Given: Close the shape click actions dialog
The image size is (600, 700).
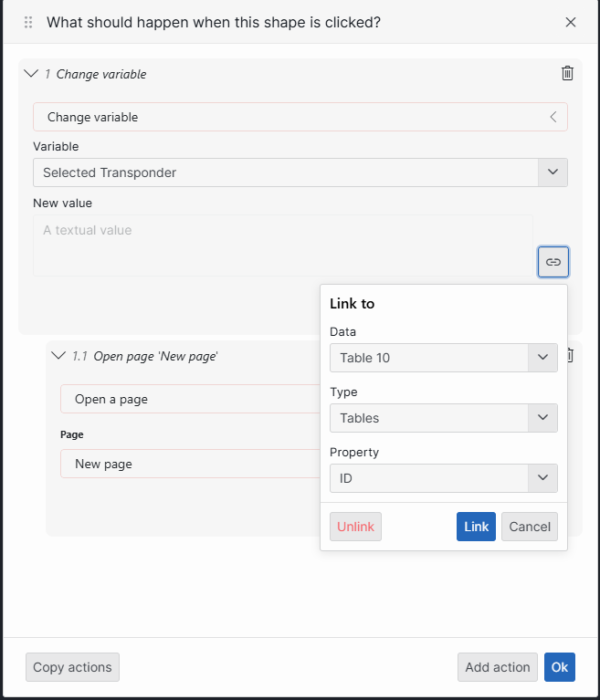Looking at the screenshot, I should [571, 22].
